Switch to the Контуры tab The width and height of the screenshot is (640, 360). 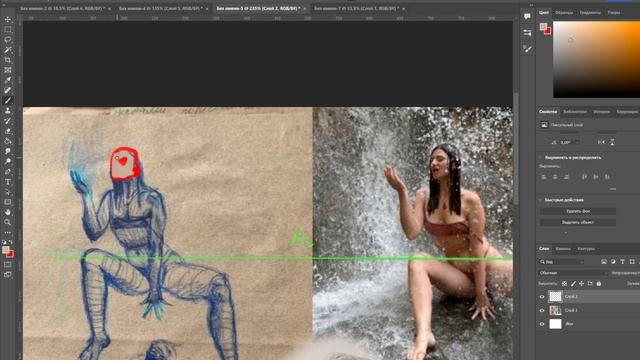pyautogui.click(x=586, y=249)
